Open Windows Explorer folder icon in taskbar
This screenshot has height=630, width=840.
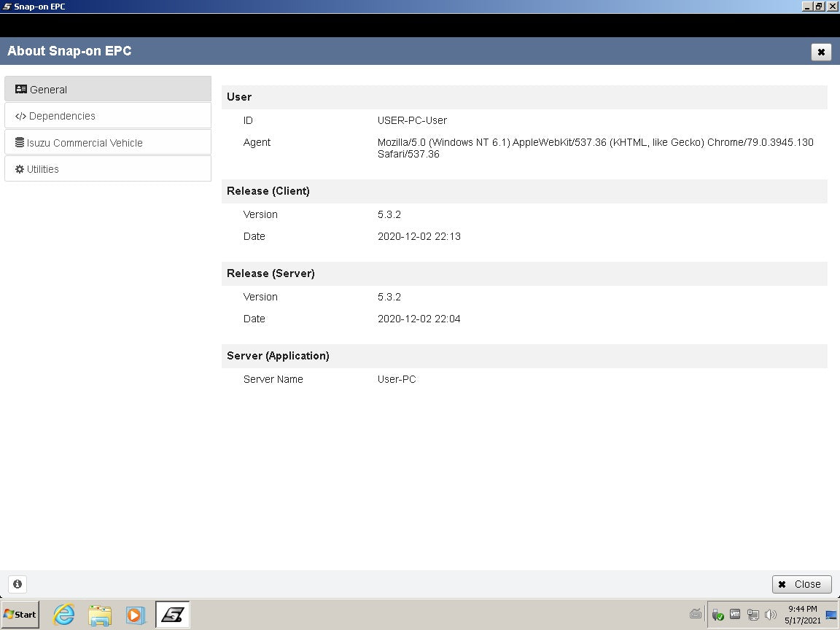100,615
